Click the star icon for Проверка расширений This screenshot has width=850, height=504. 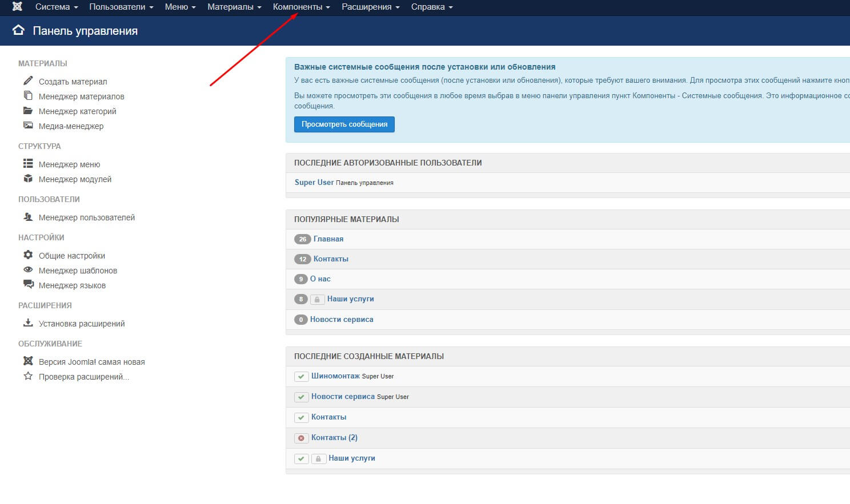coord(28,376)
